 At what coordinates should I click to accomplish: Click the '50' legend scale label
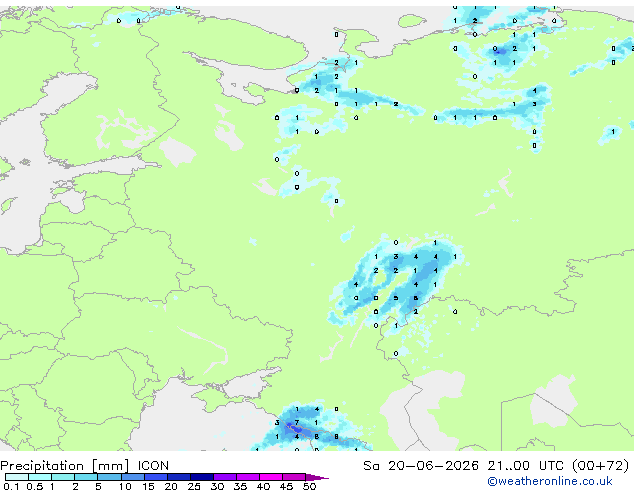point(309,486)
